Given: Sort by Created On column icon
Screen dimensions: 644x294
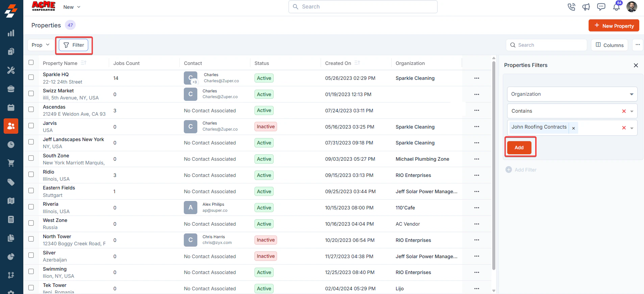Looking at the screenshot, I should click(x=357, y=63).
